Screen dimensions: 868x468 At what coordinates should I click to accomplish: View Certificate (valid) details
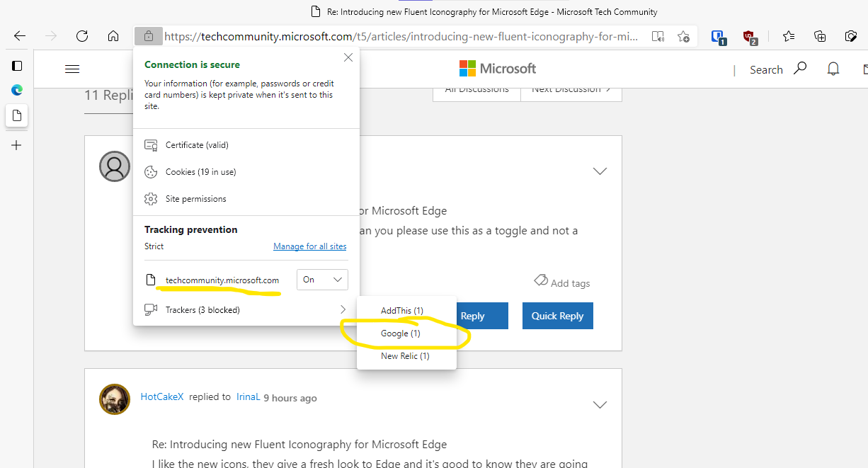[246, 145]
